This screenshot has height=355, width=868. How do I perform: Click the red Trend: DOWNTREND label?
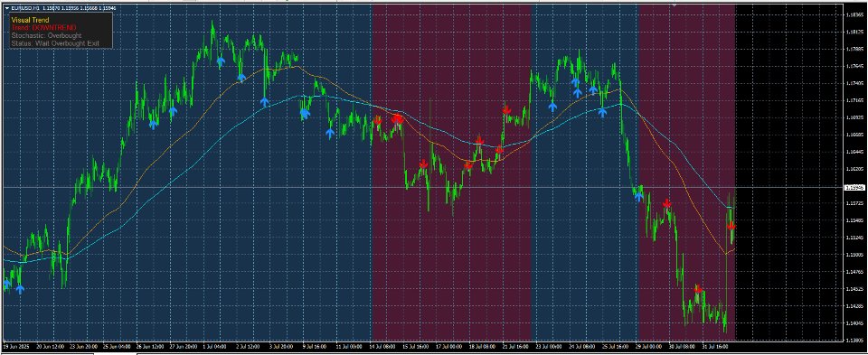43,28
